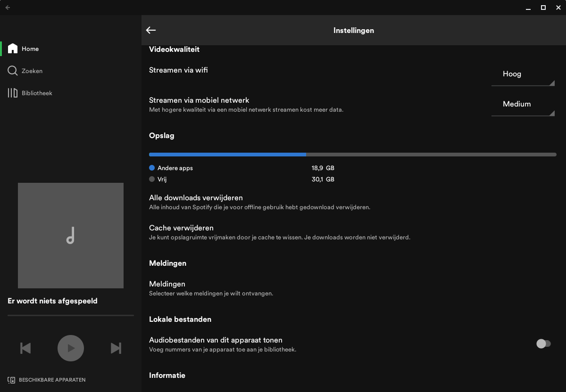This screenshot has width=566, height=392.
Task: Skip to the next track
Action: [x=116, y=348]
